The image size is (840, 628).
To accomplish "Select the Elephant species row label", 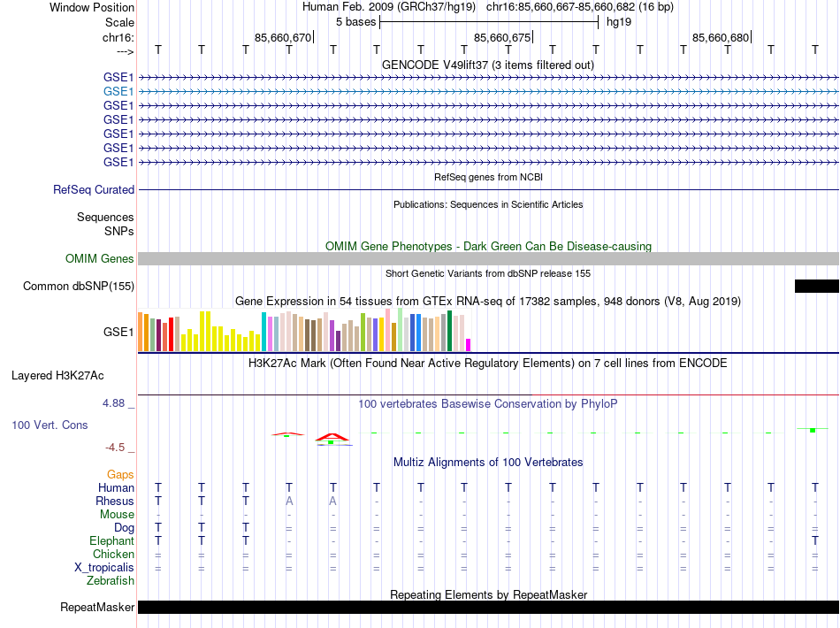I will [x=112, y=540].
